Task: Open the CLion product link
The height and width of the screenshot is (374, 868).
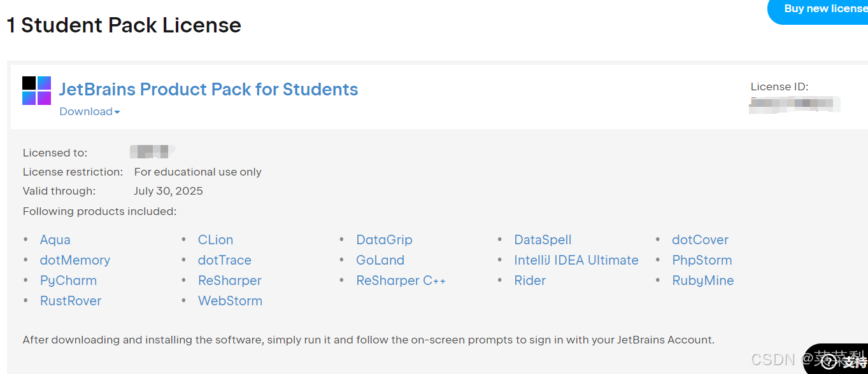Action: 216,240
